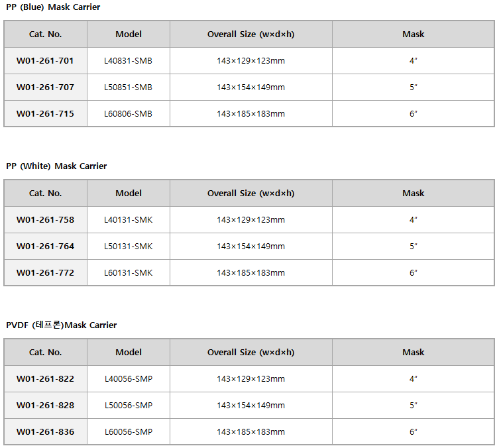Click Cat. No. header in PP White table
The height and width of the screenshot is (448, 499).
45,193
